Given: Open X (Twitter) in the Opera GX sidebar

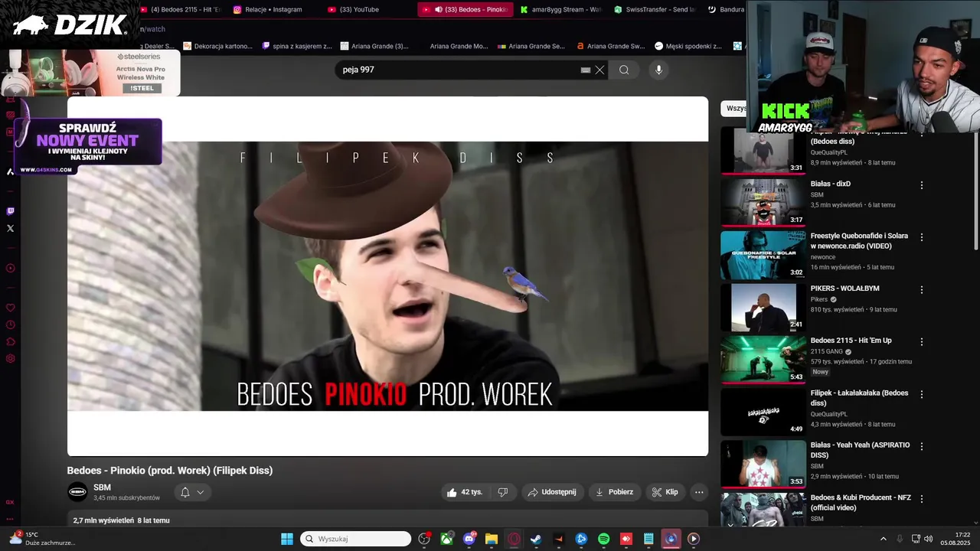Looking at the screenshot, I should click(x=10, y=228).
